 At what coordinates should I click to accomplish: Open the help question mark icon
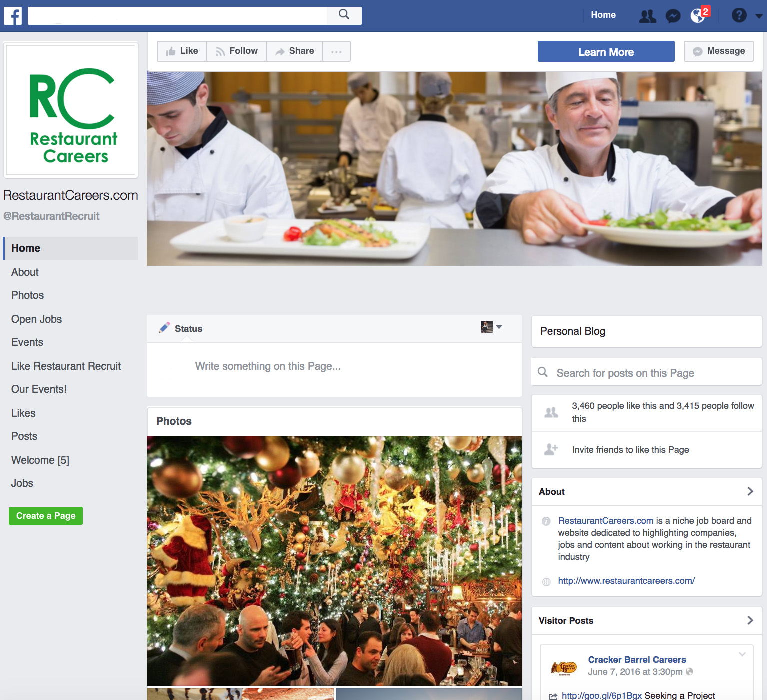[739, 15]
